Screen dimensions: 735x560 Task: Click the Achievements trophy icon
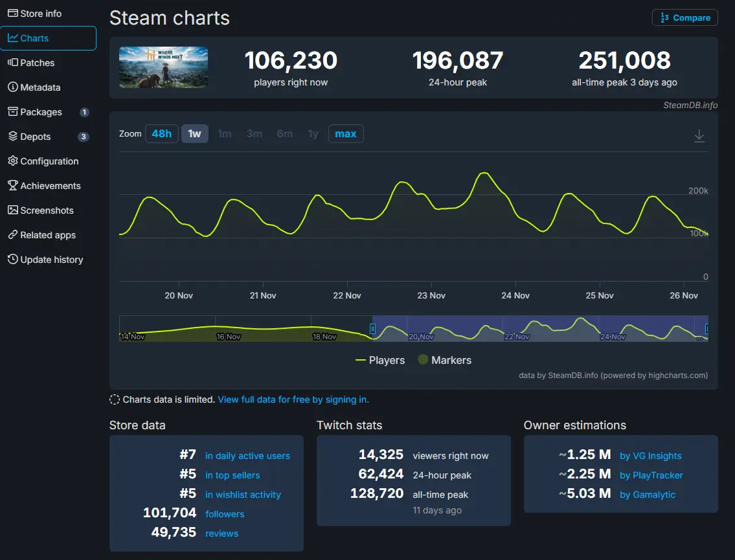[12, 186]
